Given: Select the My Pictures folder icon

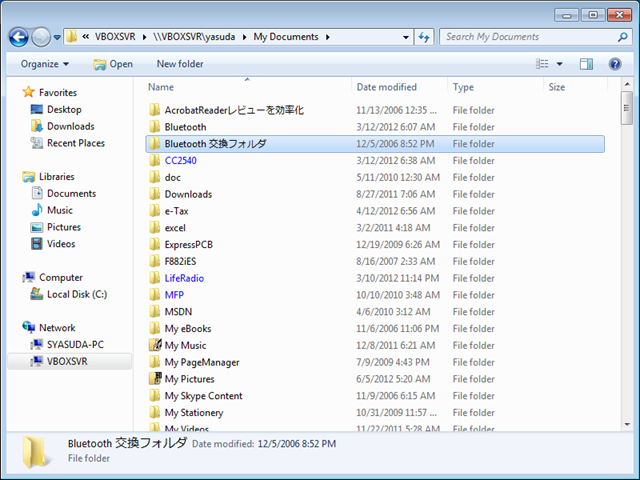Looking at the screenshot, I should pyautogui.click(x=155, y=378).
